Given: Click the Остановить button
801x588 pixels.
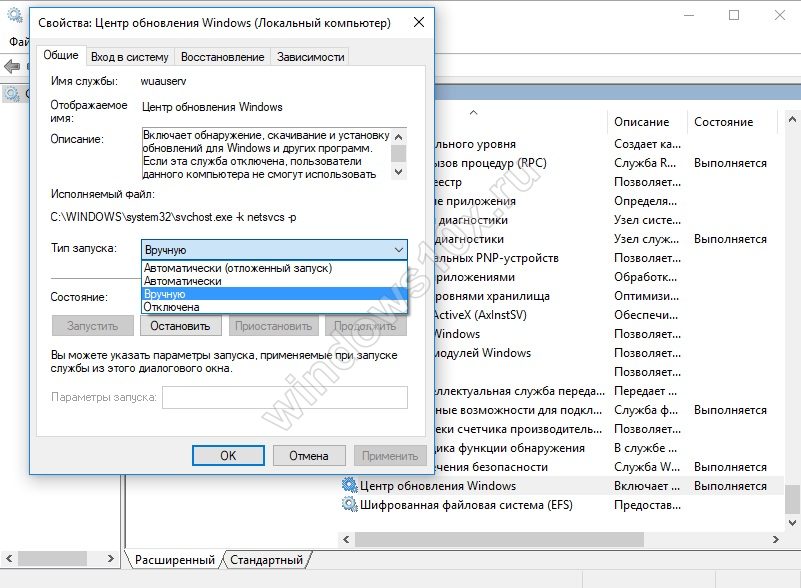Looking at the screenshot, I should [x=180, y=326].
